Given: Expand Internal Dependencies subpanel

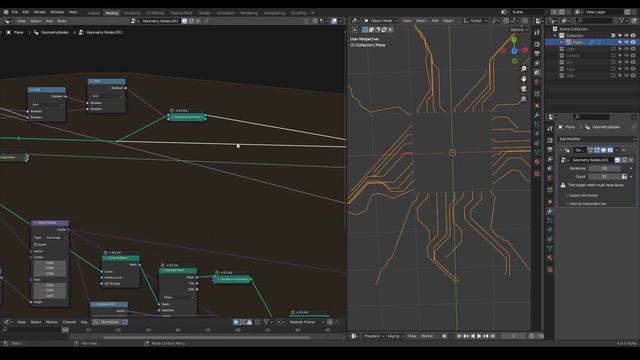Looking at the screenshot, I should [587, 203].
